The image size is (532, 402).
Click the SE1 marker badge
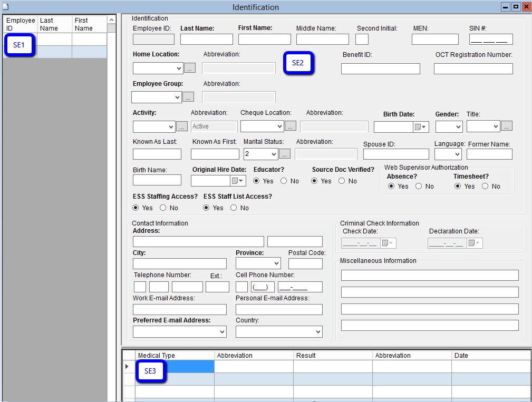pos(19,45)
